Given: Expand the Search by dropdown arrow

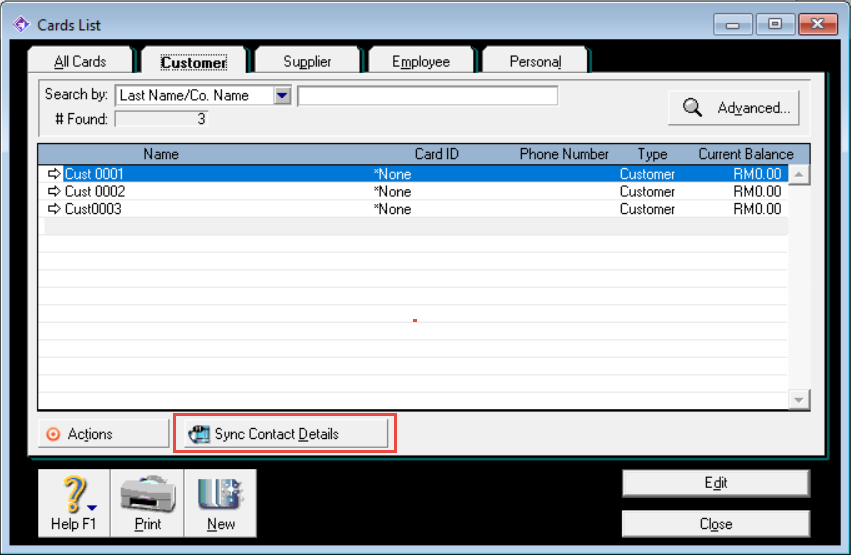Looking at the screenshot, I should click(282, 96).
